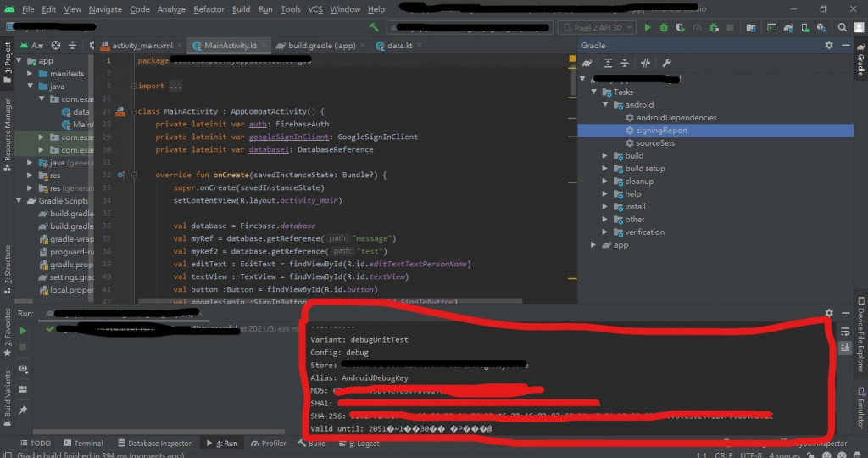Rerun the task in Run panel
868x458 pixels.
coord(23,331)
